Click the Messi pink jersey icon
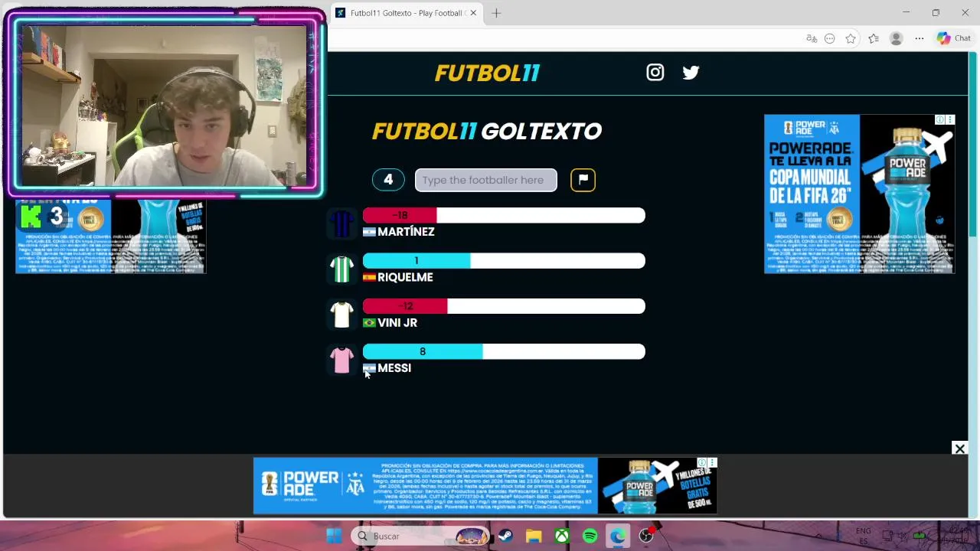Screen dimensions: 980x551 (341, 360)
